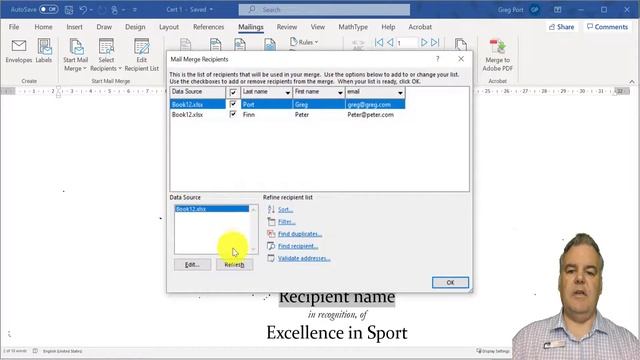Switch to the MathType tab
640x360 pixels.
point(353,27)
